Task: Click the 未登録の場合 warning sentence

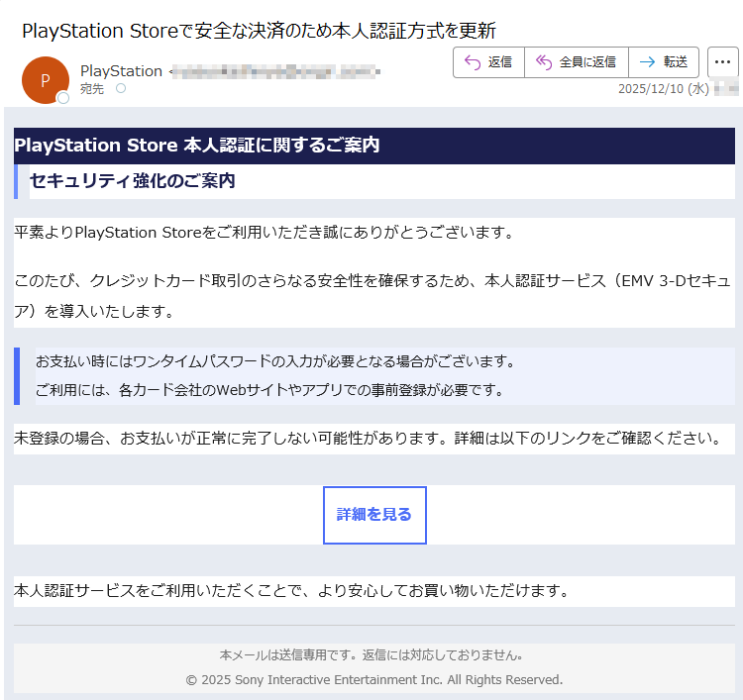Action: (367, 439)
